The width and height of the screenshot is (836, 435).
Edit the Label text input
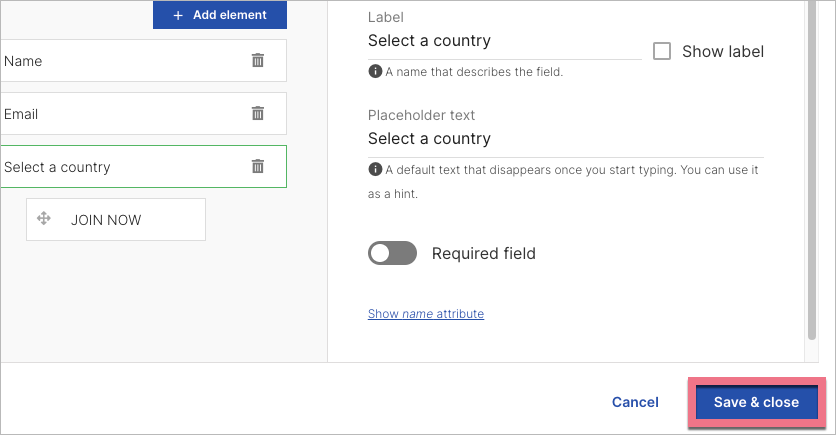coord(504,41)
